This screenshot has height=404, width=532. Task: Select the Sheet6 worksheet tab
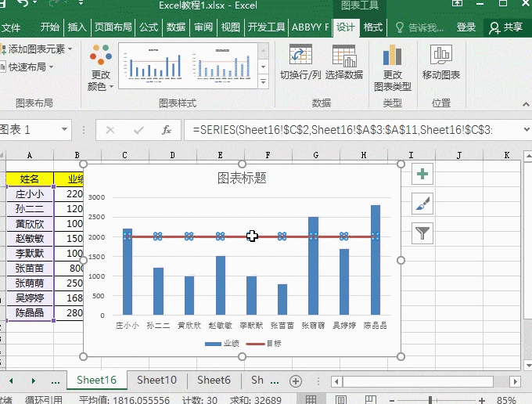pos(214,380)
